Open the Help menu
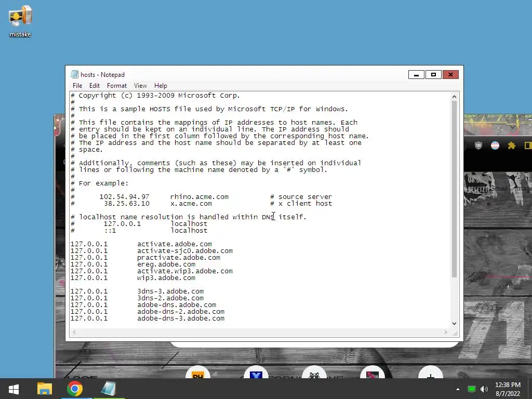This screenshot has width=532, height=399. click(x=161, y=86)
